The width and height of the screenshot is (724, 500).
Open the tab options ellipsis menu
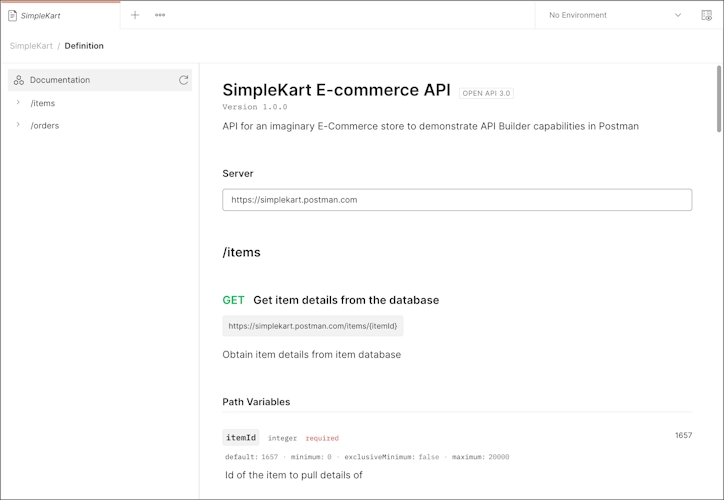(160, 15)
